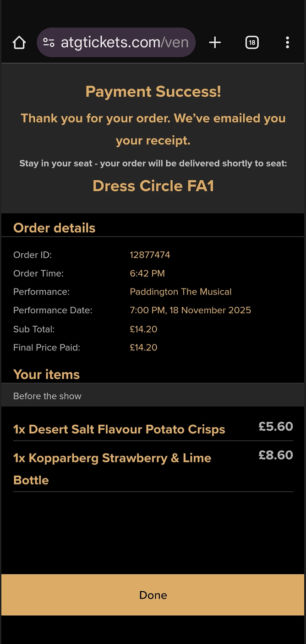
Task: Tap the order ID number 12877474
Action: [150, 255]
